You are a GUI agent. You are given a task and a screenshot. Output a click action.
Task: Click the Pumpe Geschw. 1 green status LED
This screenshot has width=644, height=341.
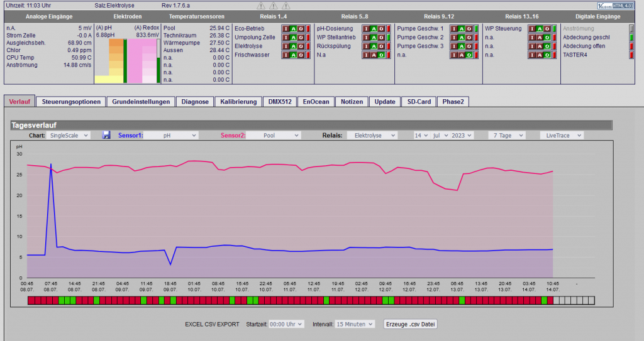click(x=477, y=29)
